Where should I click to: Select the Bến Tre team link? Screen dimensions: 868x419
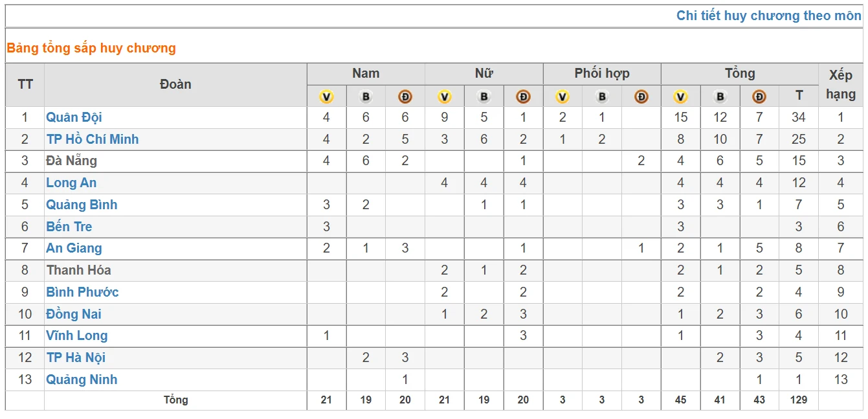click(69, 227)
